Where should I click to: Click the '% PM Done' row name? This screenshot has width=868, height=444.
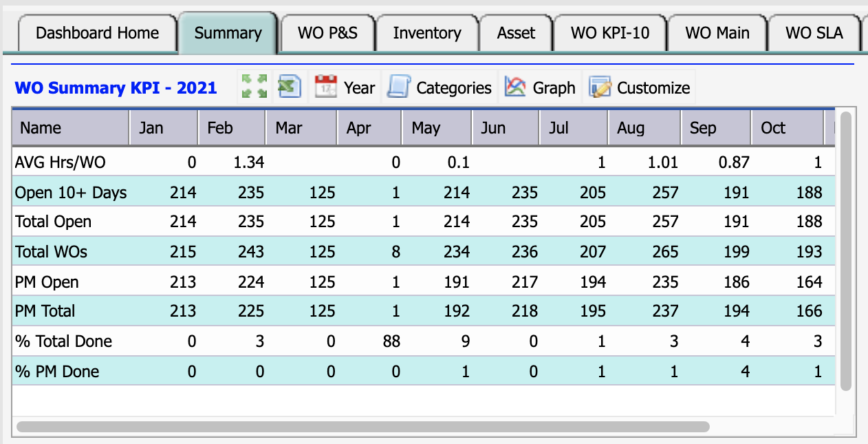57,372
